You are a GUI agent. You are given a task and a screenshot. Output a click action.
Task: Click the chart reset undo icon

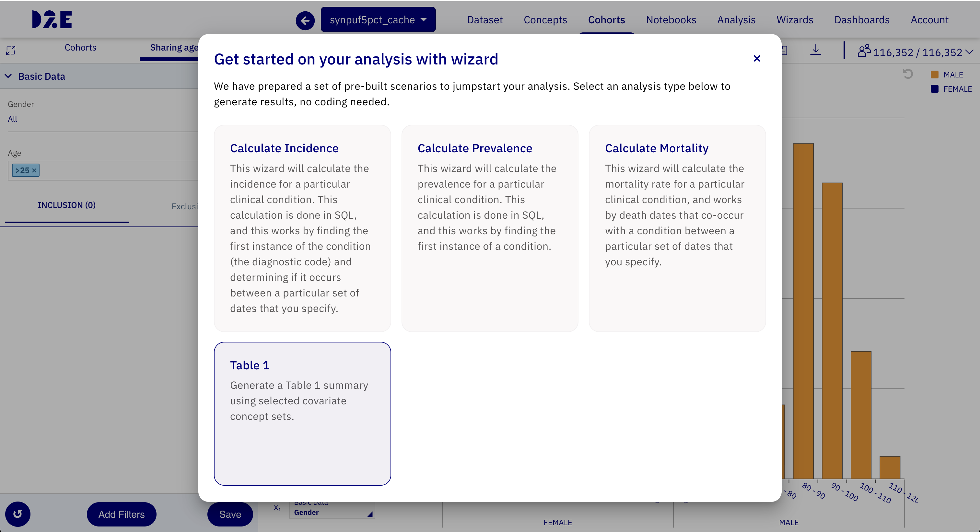(x=908, y=74)
